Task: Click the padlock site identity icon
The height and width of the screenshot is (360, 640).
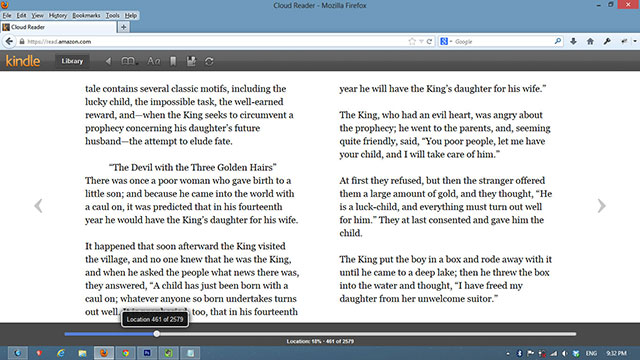Action: 22,42
